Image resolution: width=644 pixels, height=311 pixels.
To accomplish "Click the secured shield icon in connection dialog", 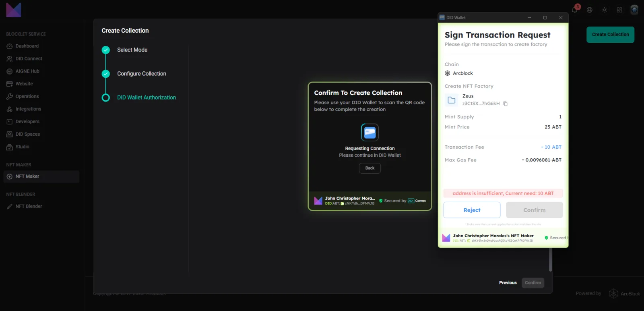I will coord(381,201).
